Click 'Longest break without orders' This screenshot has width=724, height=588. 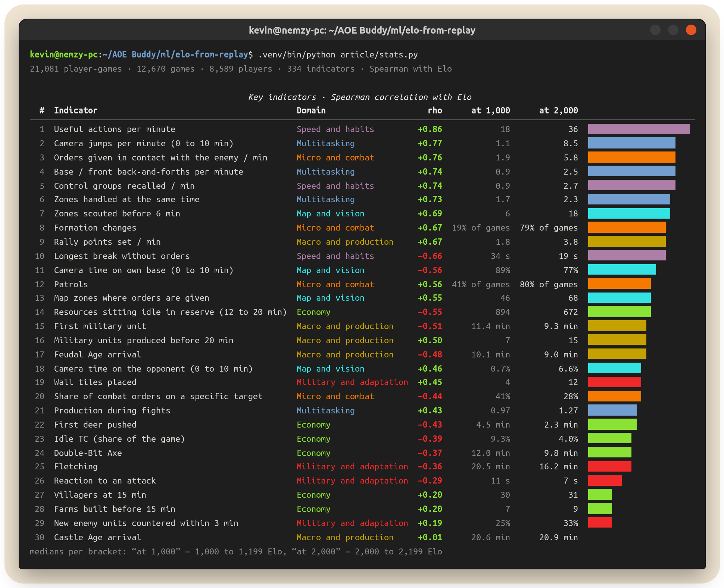click(122, 256)
